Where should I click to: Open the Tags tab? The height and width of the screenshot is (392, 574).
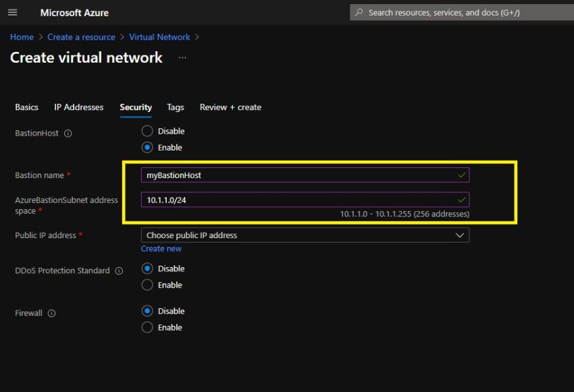pos(175,107)
